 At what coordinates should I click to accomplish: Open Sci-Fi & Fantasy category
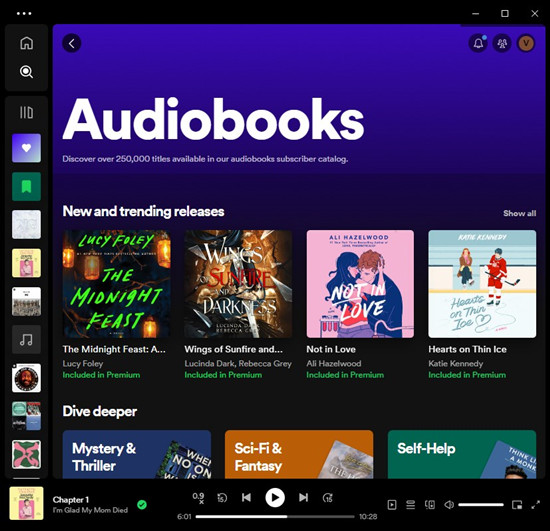[299, 454]
